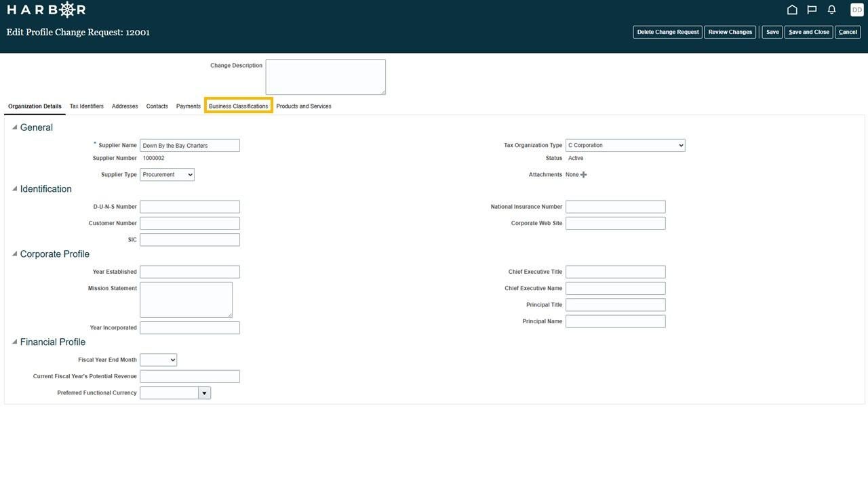This screenshot has height=488, width=868.
Task: Click the Harbor logo
Action: click(46, 9)
